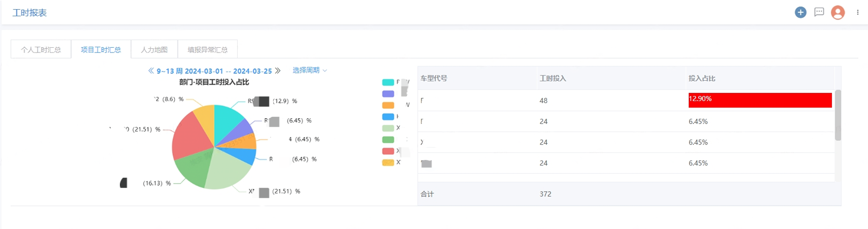The image size is (868, 229).
Task: Go to next period with right double-arrow
Action: click(x=278, y=71)
